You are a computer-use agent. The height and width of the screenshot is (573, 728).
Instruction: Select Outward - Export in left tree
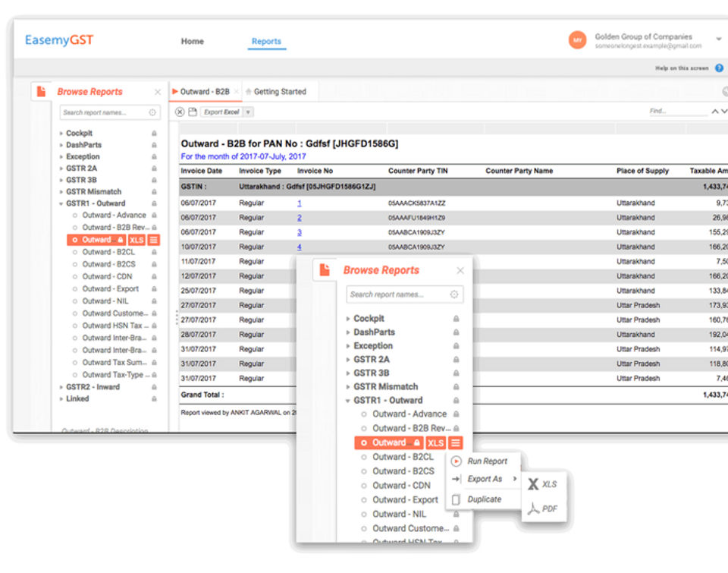pos(110,288)
